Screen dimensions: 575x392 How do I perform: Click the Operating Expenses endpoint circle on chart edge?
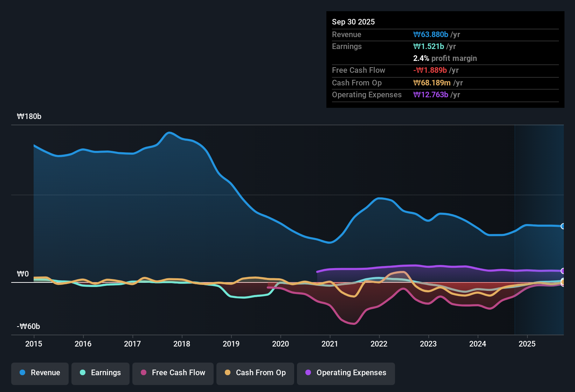(x=562, y=270)
